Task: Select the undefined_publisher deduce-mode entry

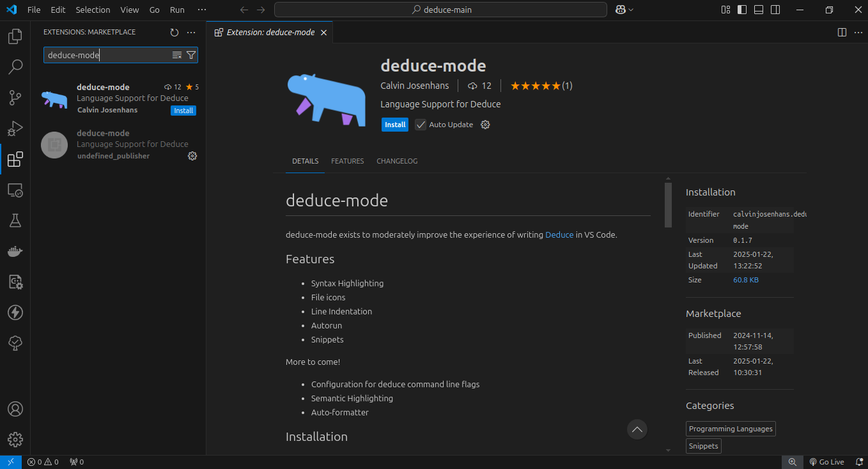Action: 119,144
